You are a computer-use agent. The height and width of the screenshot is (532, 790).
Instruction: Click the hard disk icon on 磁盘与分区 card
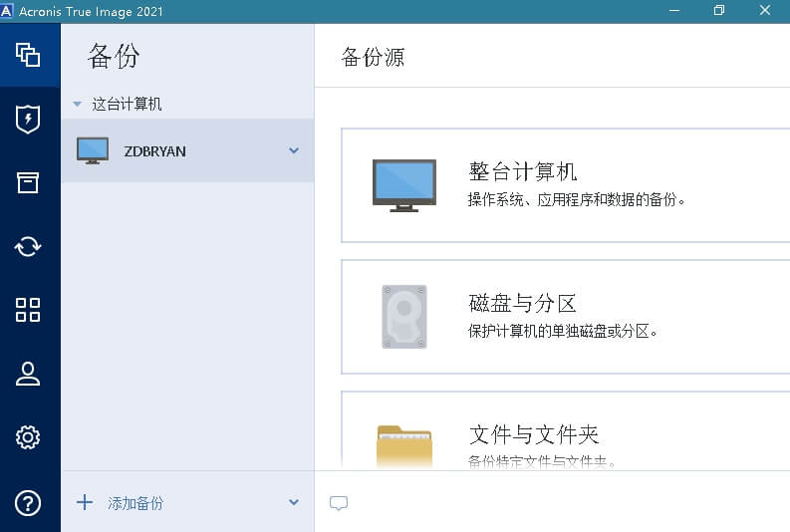tap(404, 317)
